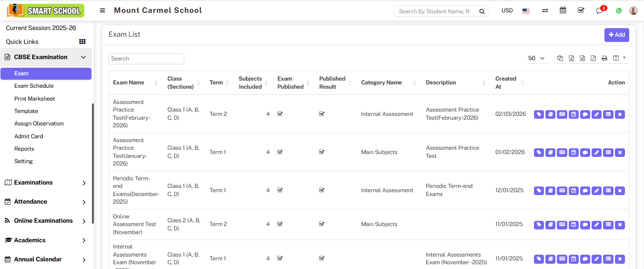Print the exam list table
The image size is (644, 269).
(x=604, y=58)
